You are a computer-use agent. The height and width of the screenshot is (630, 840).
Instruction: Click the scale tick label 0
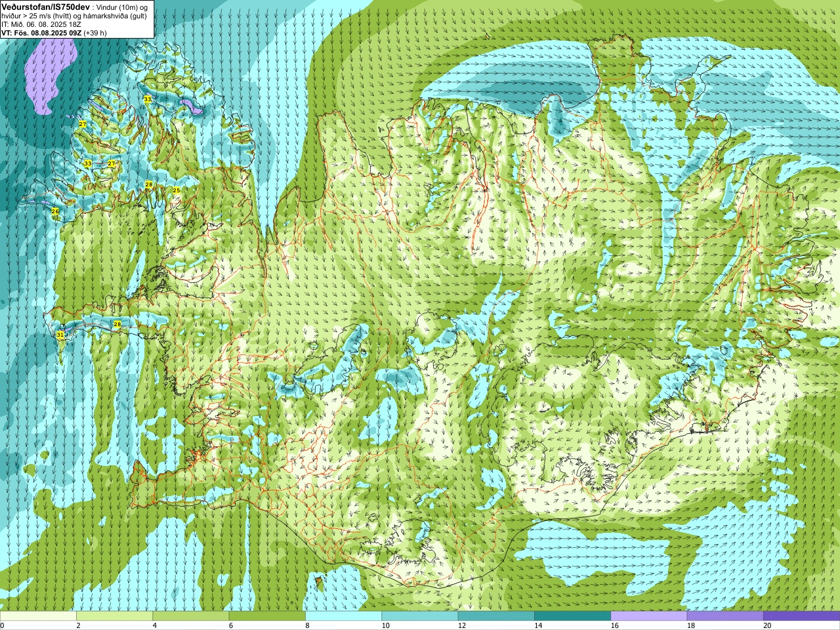(x=3, y=625)
